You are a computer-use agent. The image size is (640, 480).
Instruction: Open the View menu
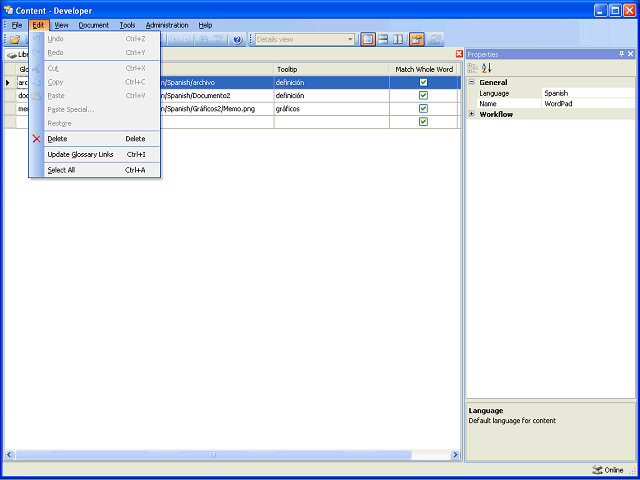61,25
